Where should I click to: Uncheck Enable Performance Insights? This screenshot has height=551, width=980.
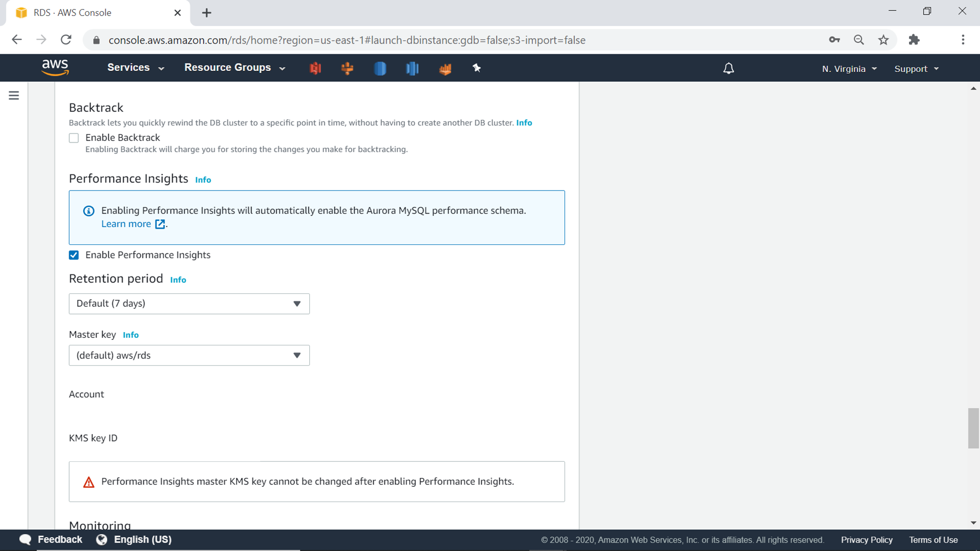point(74,255)
